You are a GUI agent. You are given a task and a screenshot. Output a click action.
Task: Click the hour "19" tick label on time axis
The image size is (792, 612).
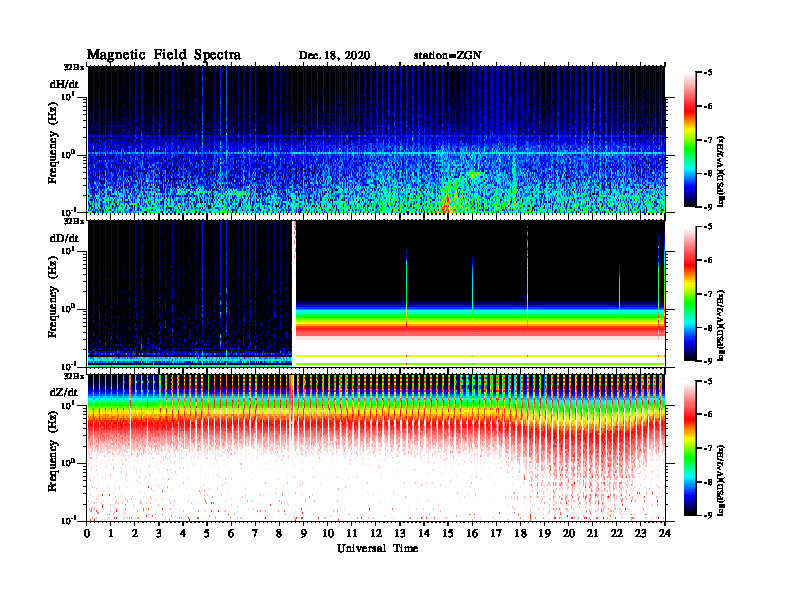click(544, 533)
